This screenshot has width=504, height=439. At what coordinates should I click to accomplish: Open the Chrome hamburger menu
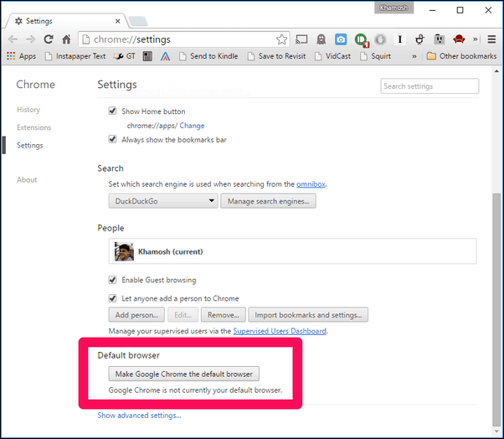point(491,39)
